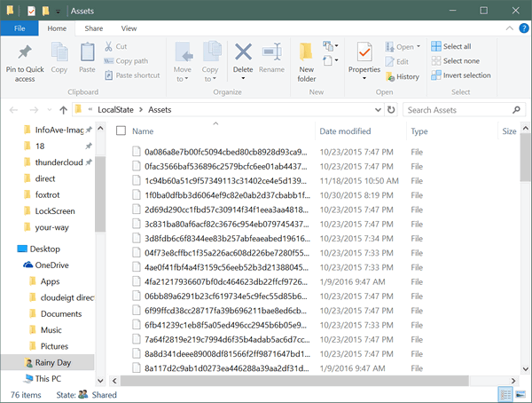This screenshot has width=532, height=403.
Task: Click the file list vertical scrollbar thumb
Action: (x=526, y=157)
